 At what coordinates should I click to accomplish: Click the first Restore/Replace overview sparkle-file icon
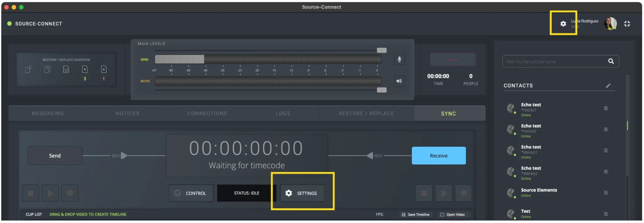click(x=28, y=69)
